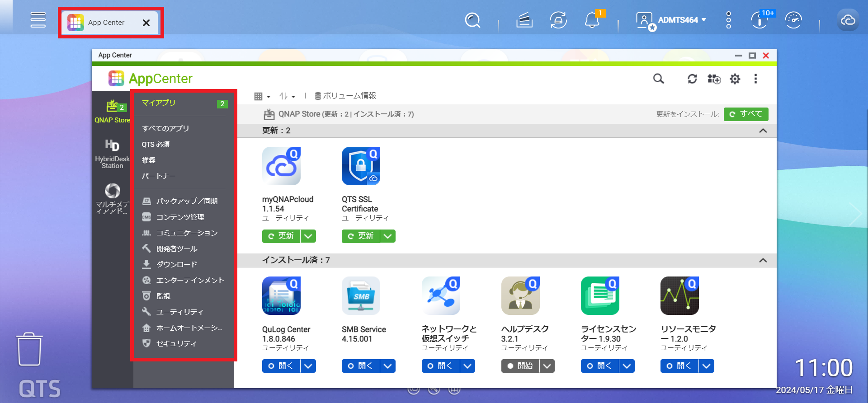The width and height of the screenshot is (868, 403).
Task: Open the QTS main menu hamburger icon
Action: [38, 20]
